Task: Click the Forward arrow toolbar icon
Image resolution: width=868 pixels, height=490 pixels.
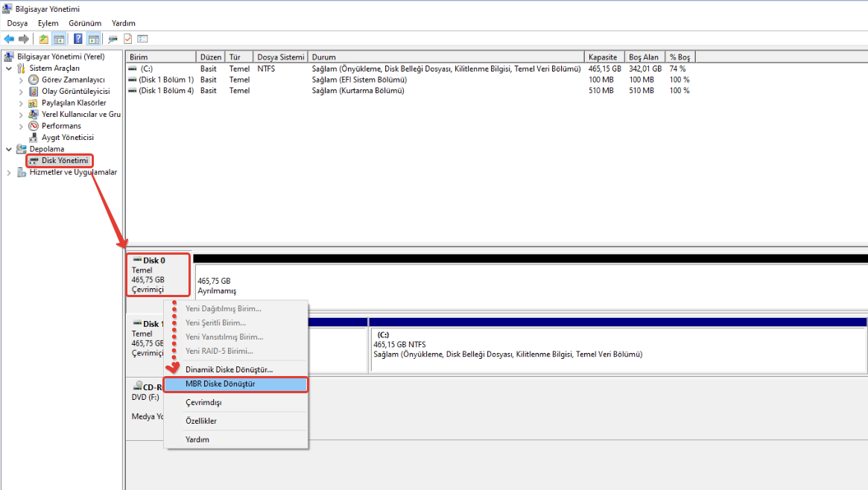Action: pos(24,39)
